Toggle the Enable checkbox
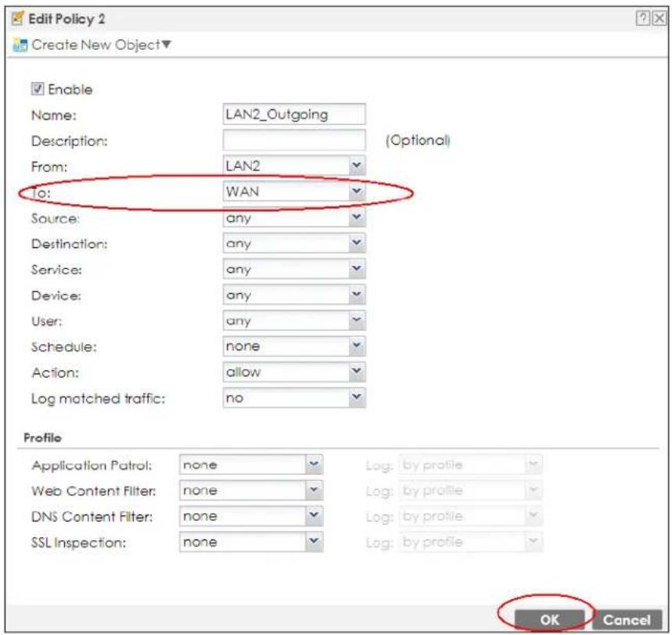 [x=38, y=88]
